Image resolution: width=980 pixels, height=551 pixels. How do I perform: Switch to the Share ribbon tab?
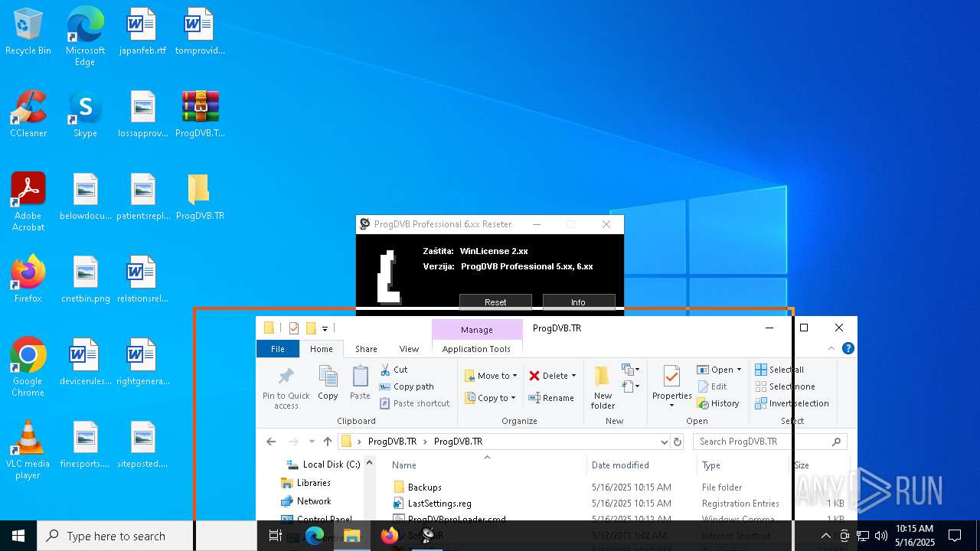[366, 349]
